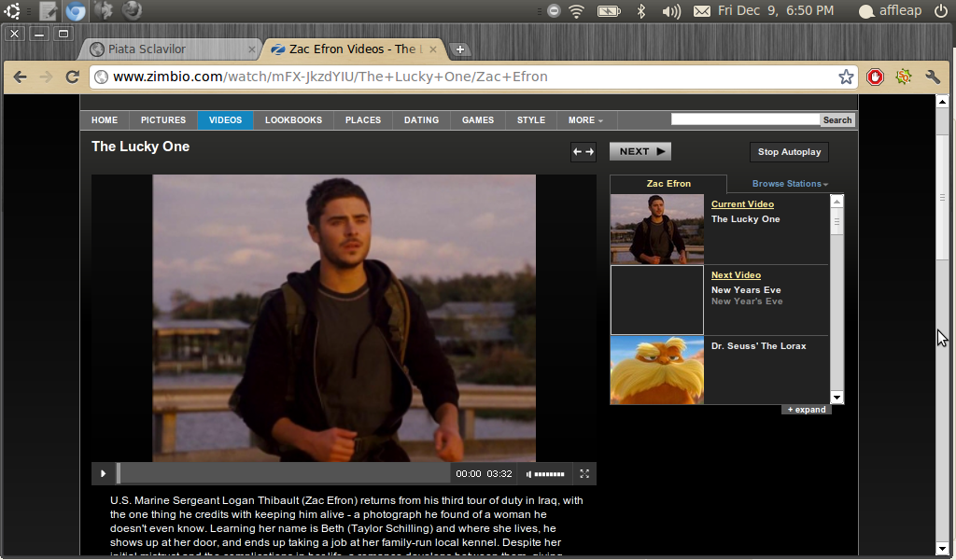The height and width of the screenshot is (560, 956).
Task: Go to the HOME section
Action: [x=105, y=120]
